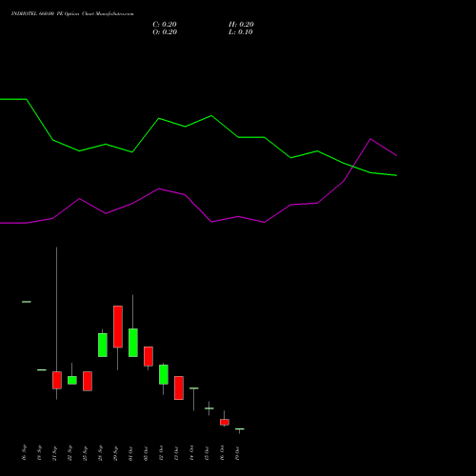
Task: Click the '01 Oct' date axis label
Action: (130, 453)
